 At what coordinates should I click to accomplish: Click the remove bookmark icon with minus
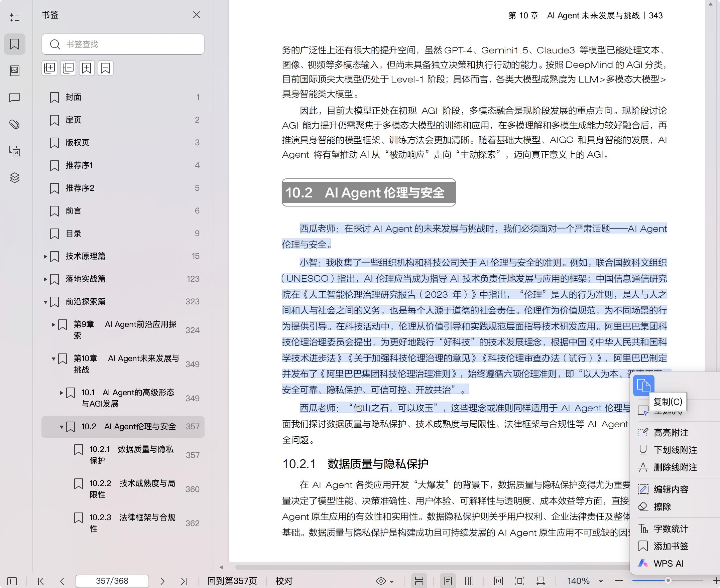point(105,68)
